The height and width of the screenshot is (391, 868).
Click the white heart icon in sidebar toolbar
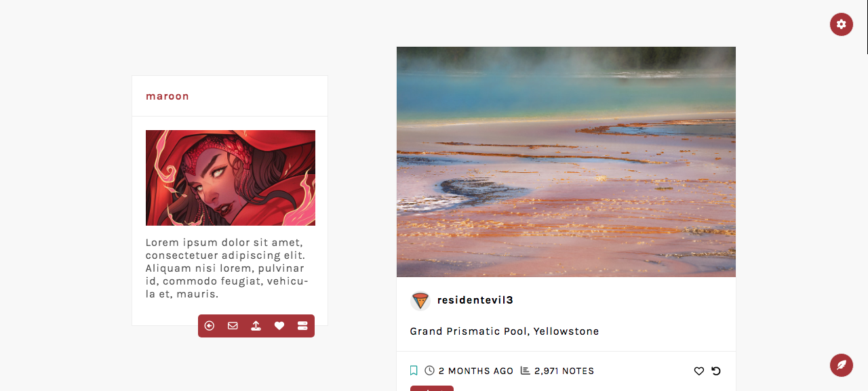pos(279,326)
